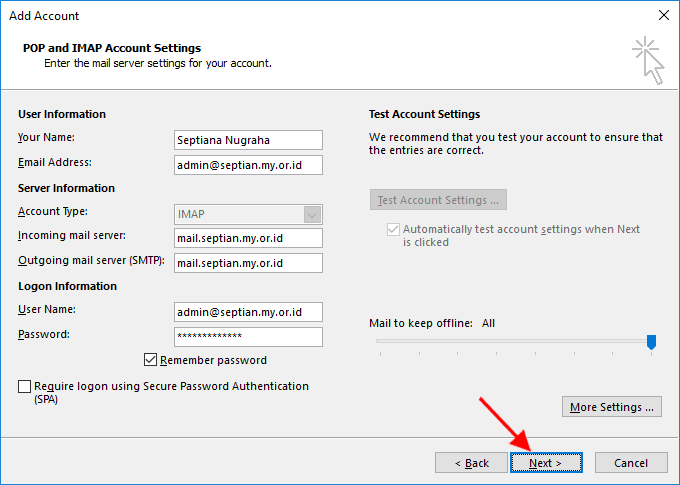Image resolution: width=680 pixels, height=485 pixels.
Task: Click the Test Account Settings button
Action: (x=438, y=200)
